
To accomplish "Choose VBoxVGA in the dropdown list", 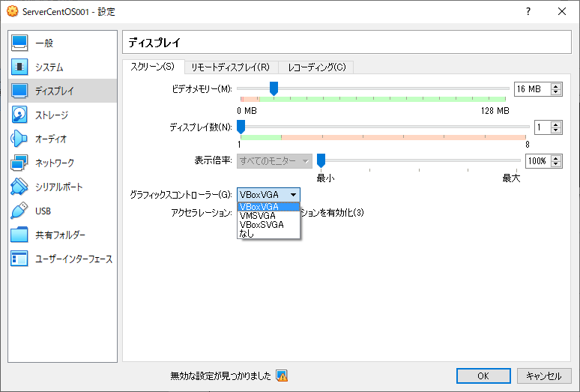I will tap(268, 207).
